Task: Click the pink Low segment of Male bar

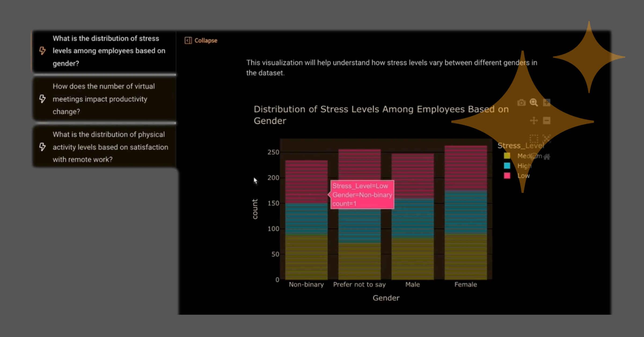Action: (x=412, y=176)
